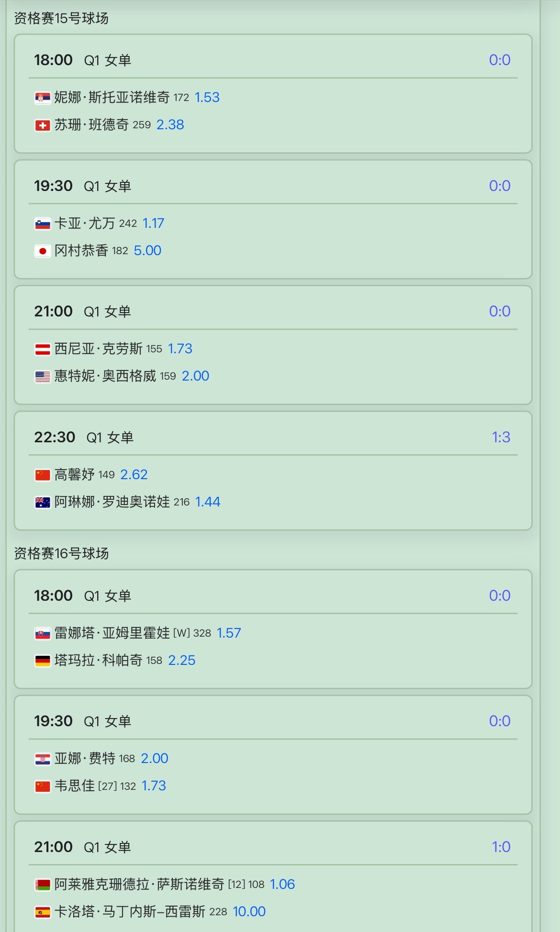Click the Japan flag beside 冈村恭香
The width and height of the screenshot is (560, 932).
pos(43,251)
